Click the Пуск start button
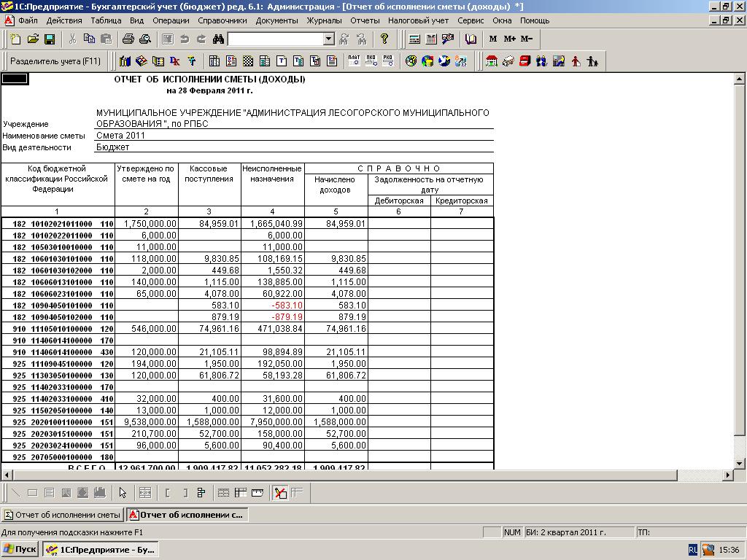 point(20,550)
